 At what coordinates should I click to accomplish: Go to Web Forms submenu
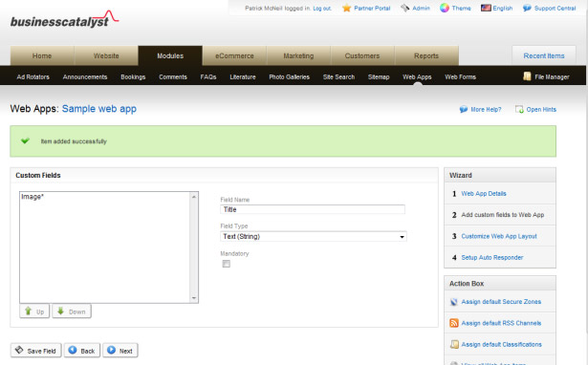pyautogui.click(x=460, y=76)
